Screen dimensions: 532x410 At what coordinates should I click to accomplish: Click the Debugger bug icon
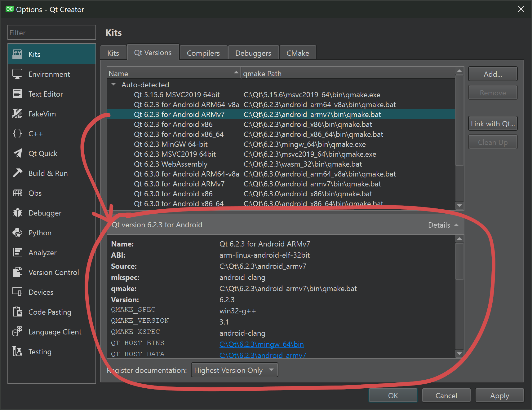pos(17,213)
